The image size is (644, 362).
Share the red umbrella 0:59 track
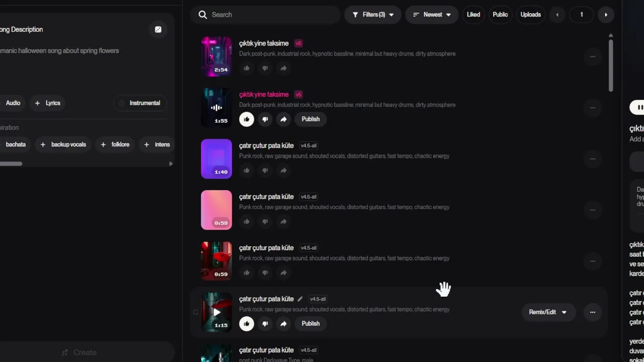coord(283,273)
